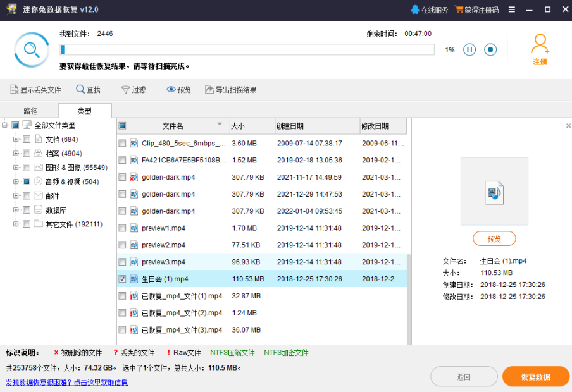Click the shopping cart to get a registration code

(x=459, y=9)
